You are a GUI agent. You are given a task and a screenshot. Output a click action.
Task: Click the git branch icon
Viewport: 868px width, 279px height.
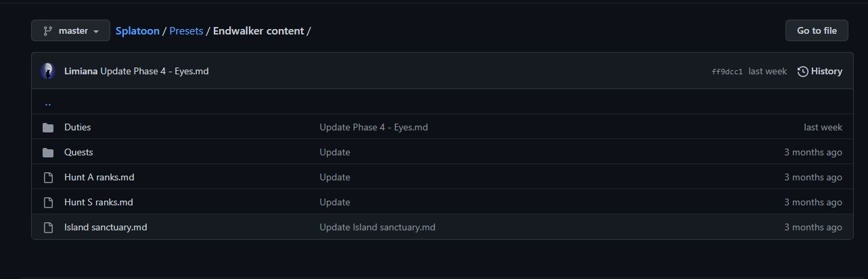point(48,30)
